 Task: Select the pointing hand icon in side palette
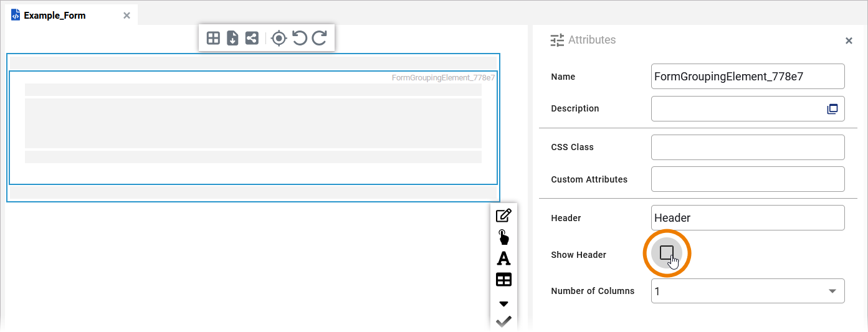[503, 237]
